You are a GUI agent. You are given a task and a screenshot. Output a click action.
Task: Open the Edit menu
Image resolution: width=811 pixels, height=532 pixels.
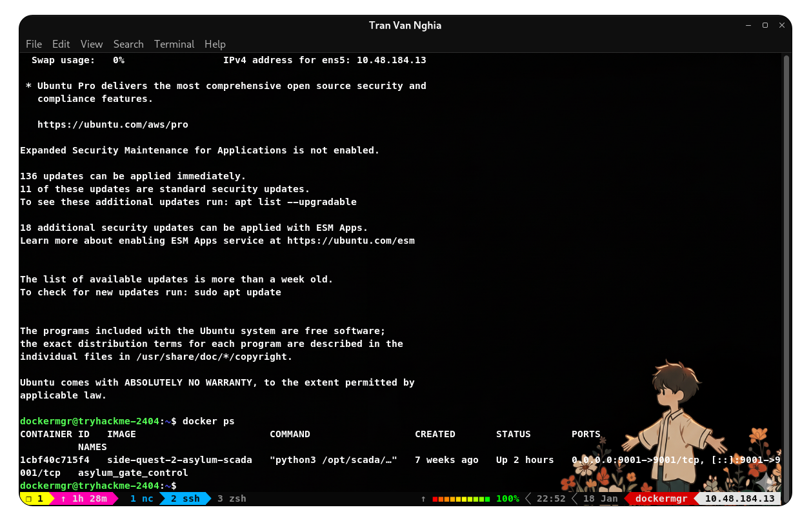(61, 44)
